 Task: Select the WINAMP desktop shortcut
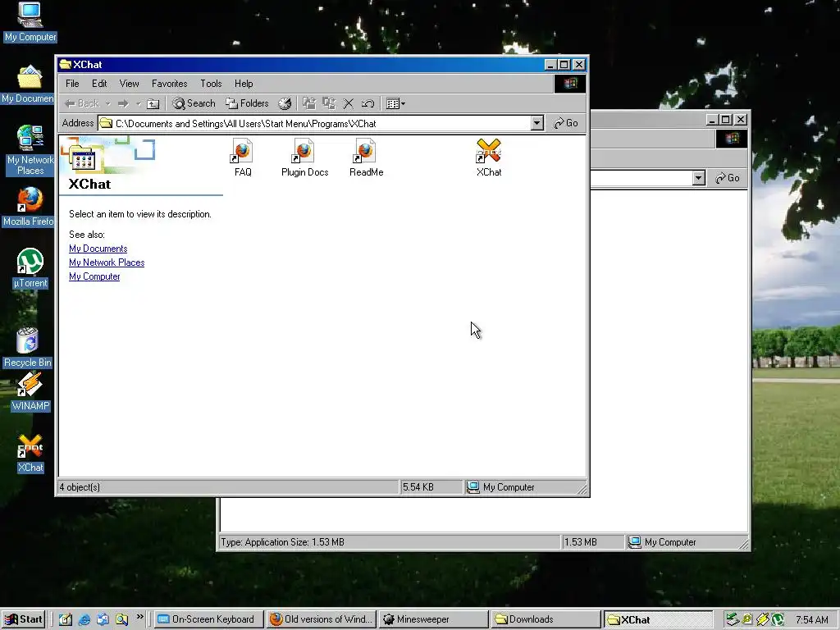click(30, 391)
